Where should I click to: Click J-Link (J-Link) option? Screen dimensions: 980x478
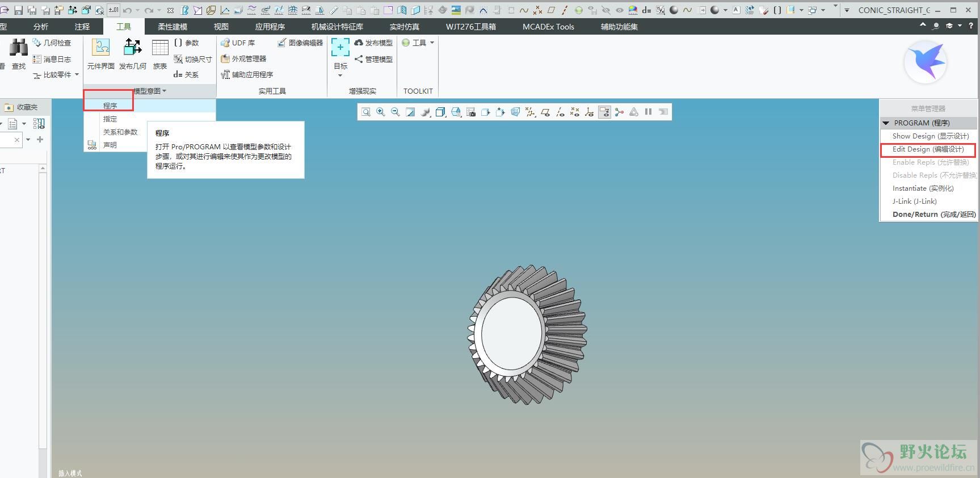[915, 201]
